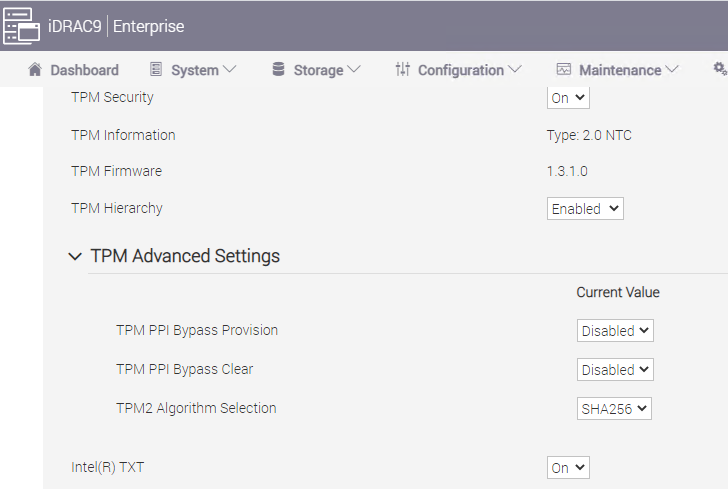Open TPM PPI Bypass Clear dropdown
Viewport: 728px width, 489px height.
(615, 369)
